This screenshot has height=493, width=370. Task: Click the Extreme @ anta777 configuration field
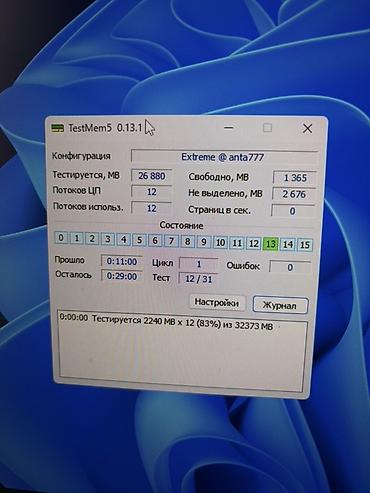point(223,157)
